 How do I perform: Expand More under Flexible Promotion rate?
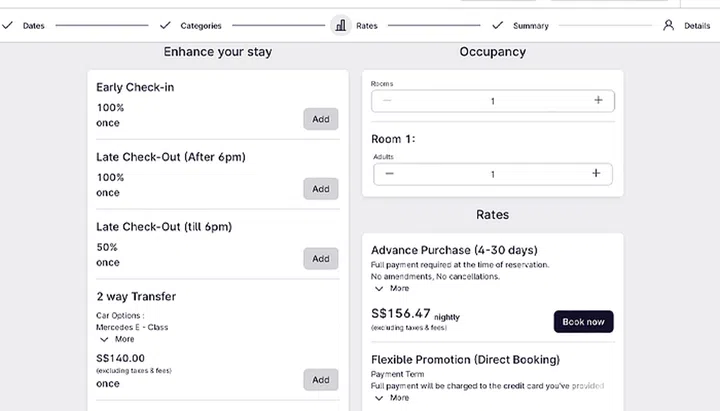(x=392, y=397)
